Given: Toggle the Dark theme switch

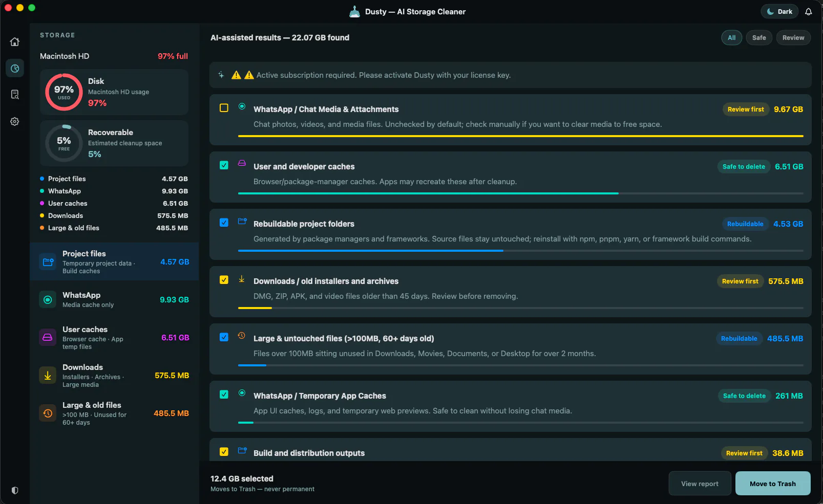Looking at the screenshot, I should coord(779,12).
